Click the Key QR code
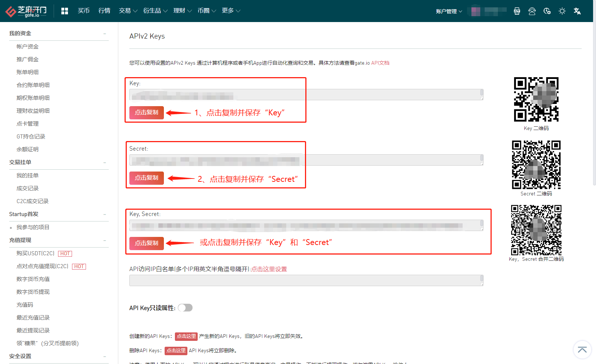The height and width of the screenshot is (364, 596). [536, 99]
